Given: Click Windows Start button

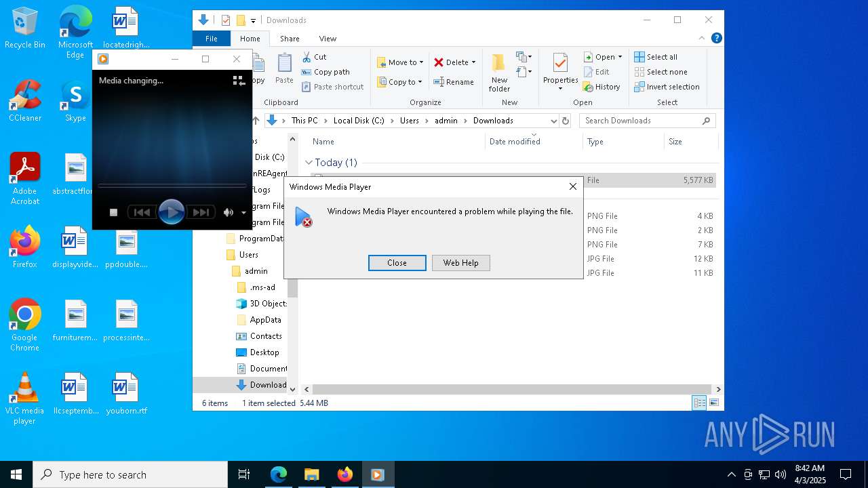Looking at the screenshot, I should [x=16, y=474].
